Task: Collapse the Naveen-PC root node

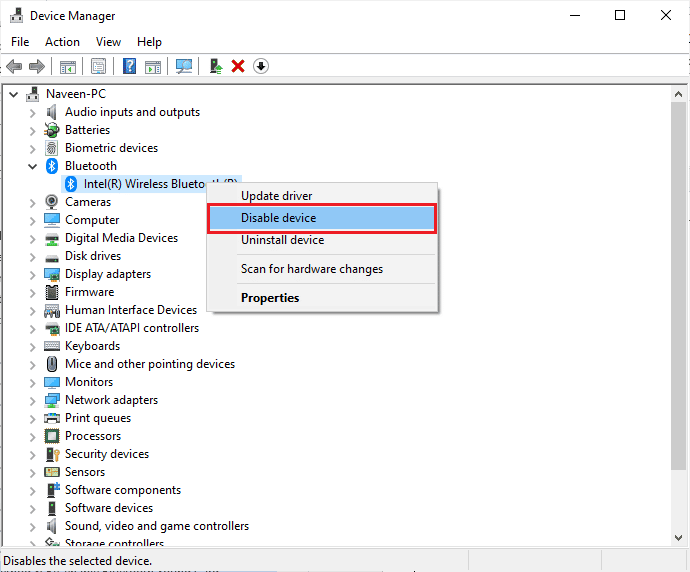Action: [x=14, y=94]
